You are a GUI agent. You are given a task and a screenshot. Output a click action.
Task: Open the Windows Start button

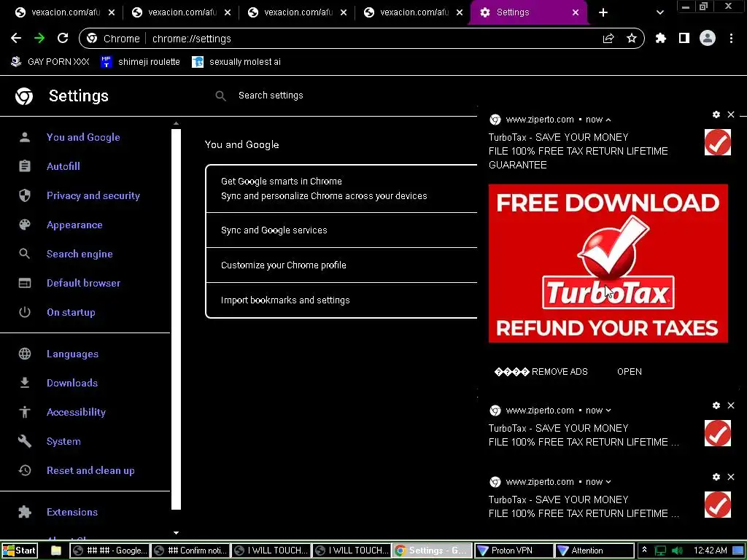(19, 551)
